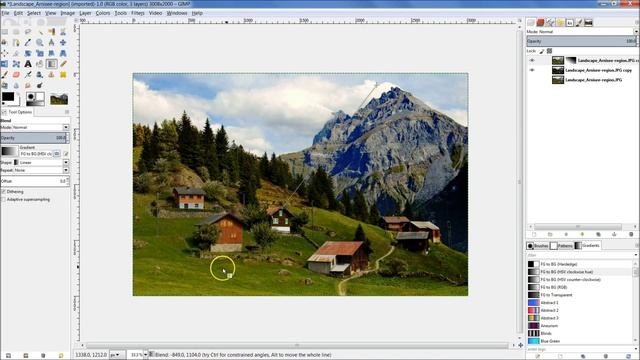Switch to the Patterns tab
Screen dimensions: 640x360
(x=561, y=246)
